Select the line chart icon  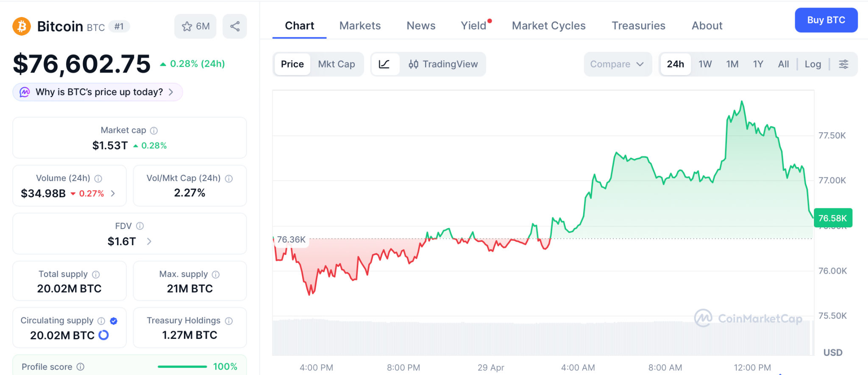[x=384, y=64]
